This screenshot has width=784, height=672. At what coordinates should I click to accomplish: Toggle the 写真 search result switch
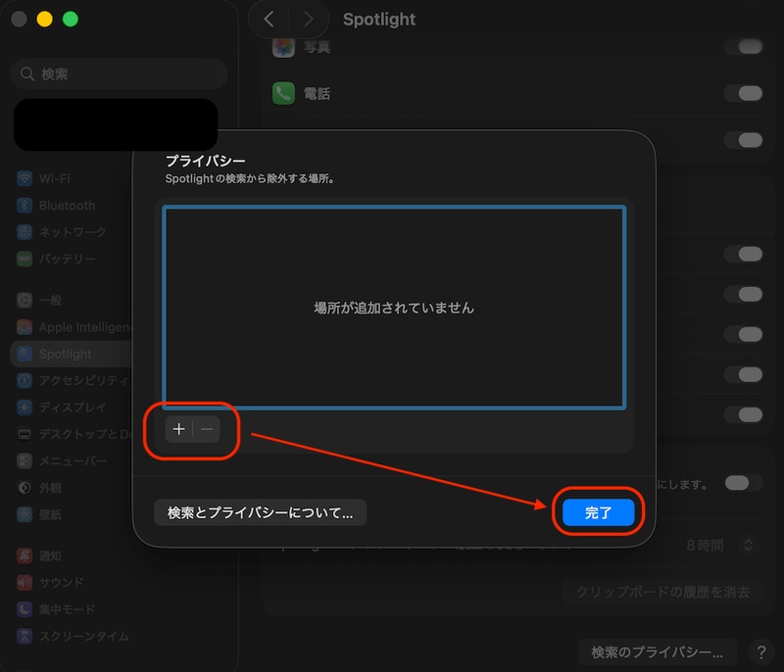(x=744, y=47)
